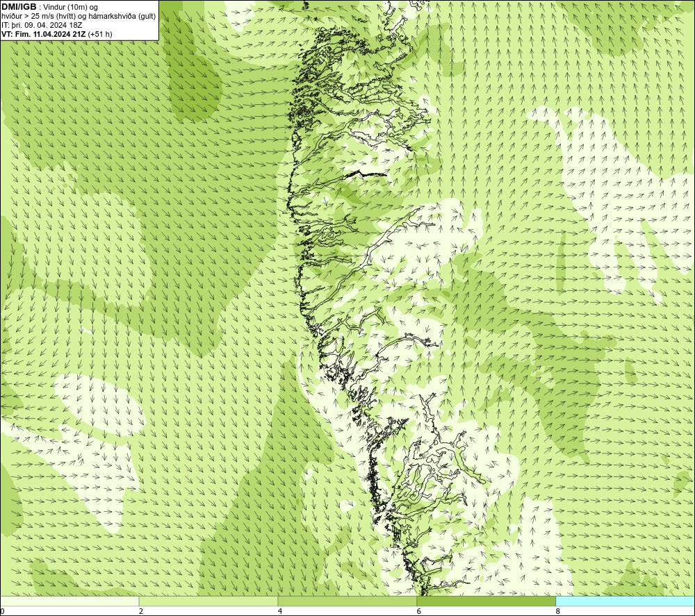Click the DMI/IGB title text

(19, 7)
